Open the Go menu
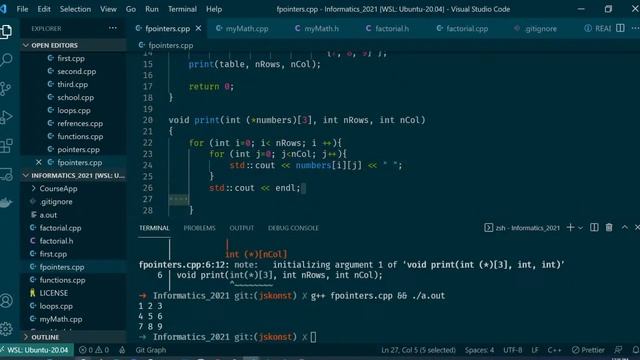The height and width of the screenshot is (360, 640). point(131,9)
